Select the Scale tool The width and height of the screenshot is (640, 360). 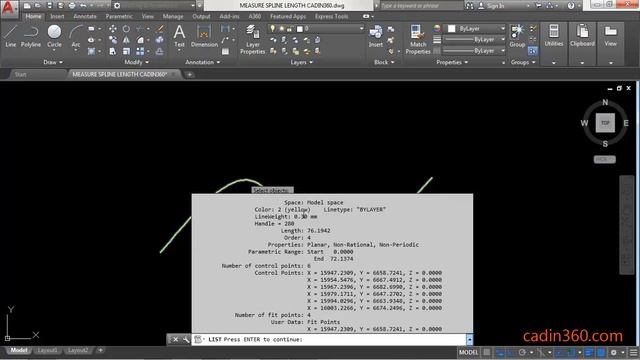point(126,51)
